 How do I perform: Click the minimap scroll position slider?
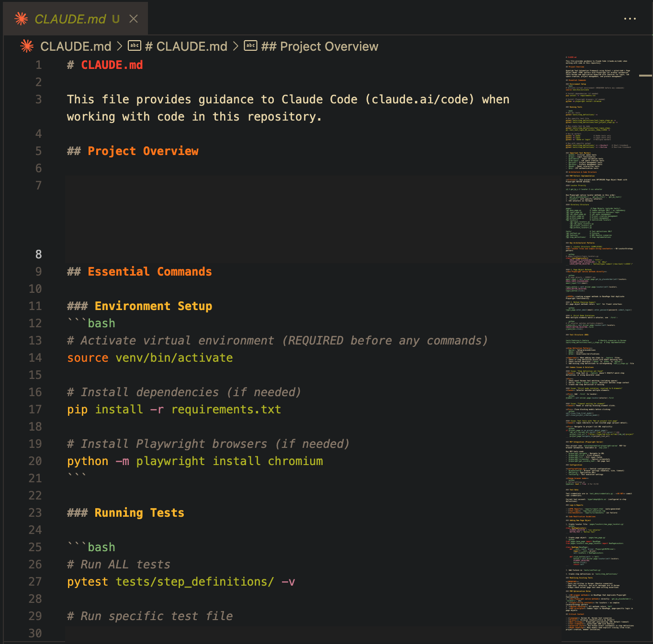(645, 76)
